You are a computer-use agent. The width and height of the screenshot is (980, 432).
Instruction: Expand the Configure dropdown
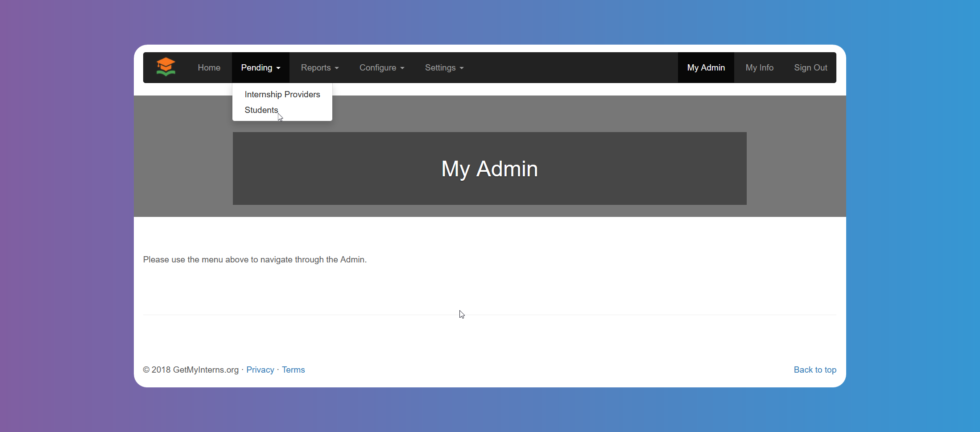(381, 68)
